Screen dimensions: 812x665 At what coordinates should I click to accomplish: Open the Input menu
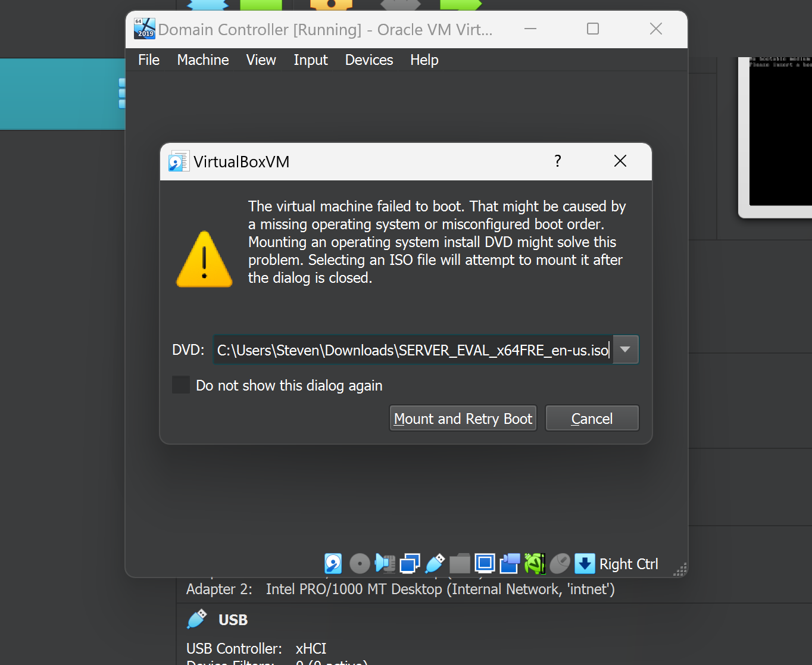click(311, 60)
